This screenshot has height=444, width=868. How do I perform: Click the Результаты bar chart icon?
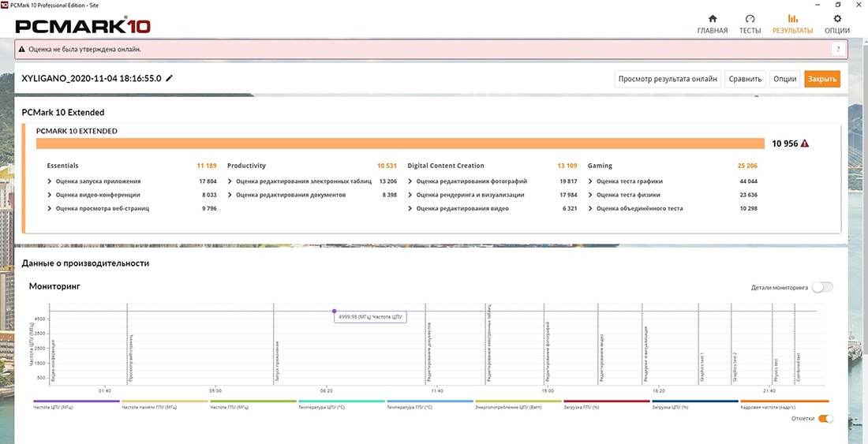coord(792,19)
